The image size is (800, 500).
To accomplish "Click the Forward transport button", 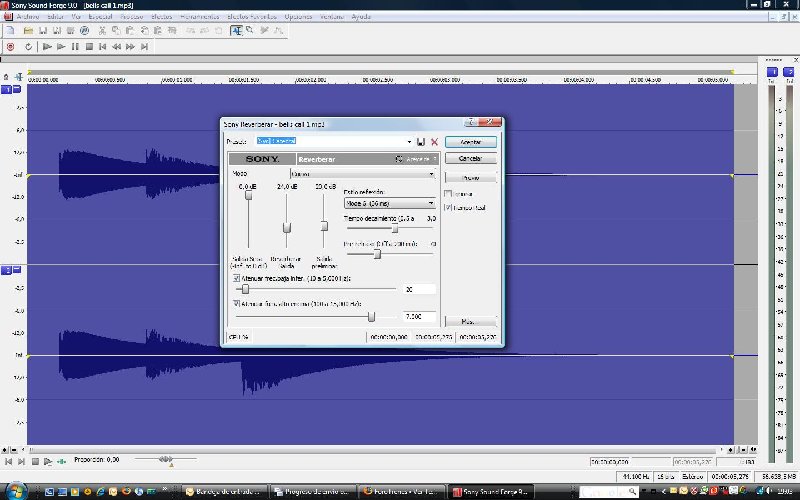I will (x=130, y=47).
